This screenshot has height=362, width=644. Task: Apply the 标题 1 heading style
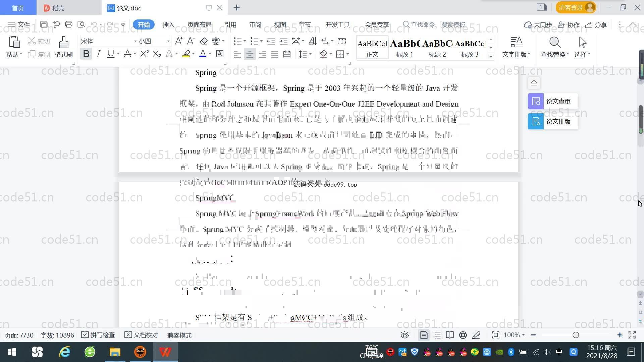(x=405, y=48)
